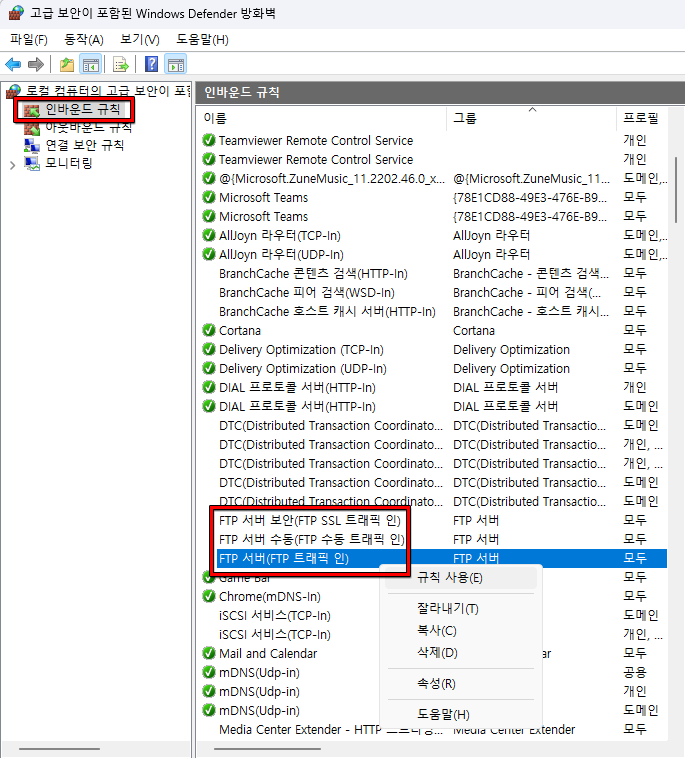The image size is (685, 758).
Task: Select 모니터링 in the tree
Action: [69, 163]
